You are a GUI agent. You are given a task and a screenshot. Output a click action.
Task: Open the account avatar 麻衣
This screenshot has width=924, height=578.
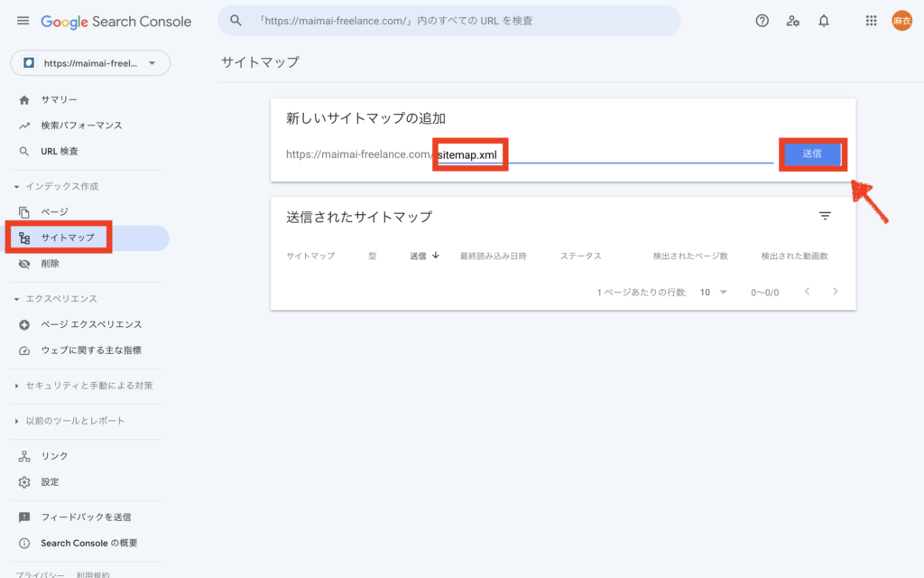click(901, 21)
